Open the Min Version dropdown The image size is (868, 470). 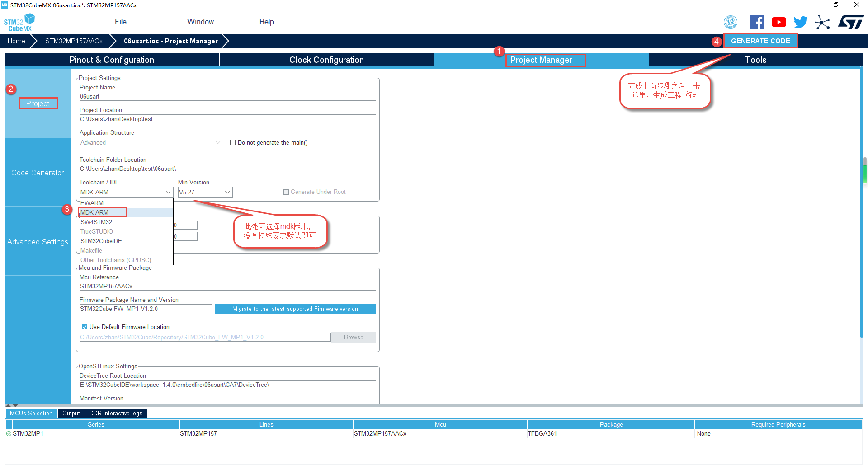tap(205, 192)
